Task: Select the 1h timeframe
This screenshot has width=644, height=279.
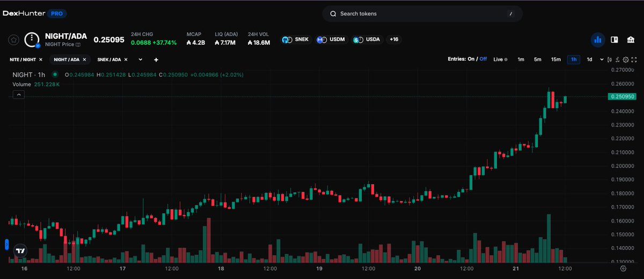Action: (x=574, y=60)
